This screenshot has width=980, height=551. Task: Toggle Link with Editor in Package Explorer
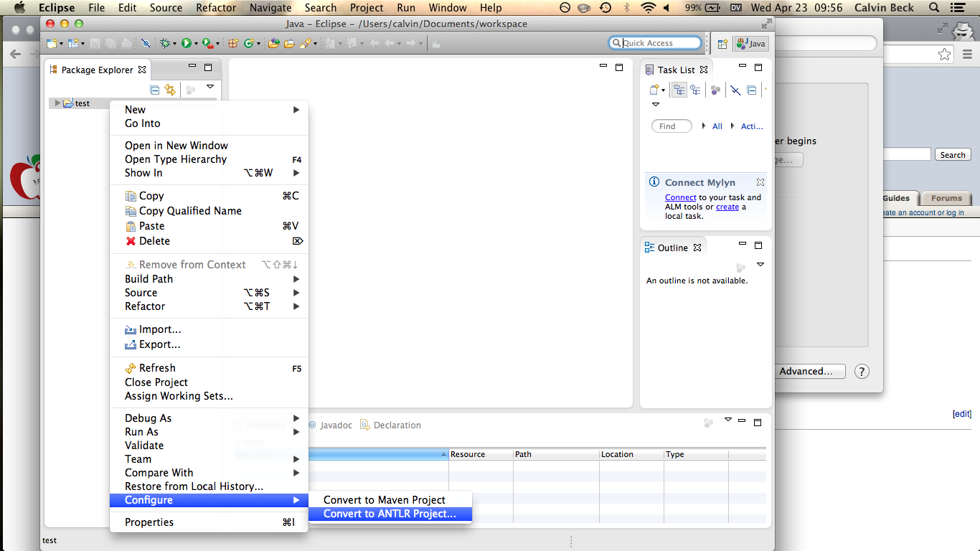(170, 90)
